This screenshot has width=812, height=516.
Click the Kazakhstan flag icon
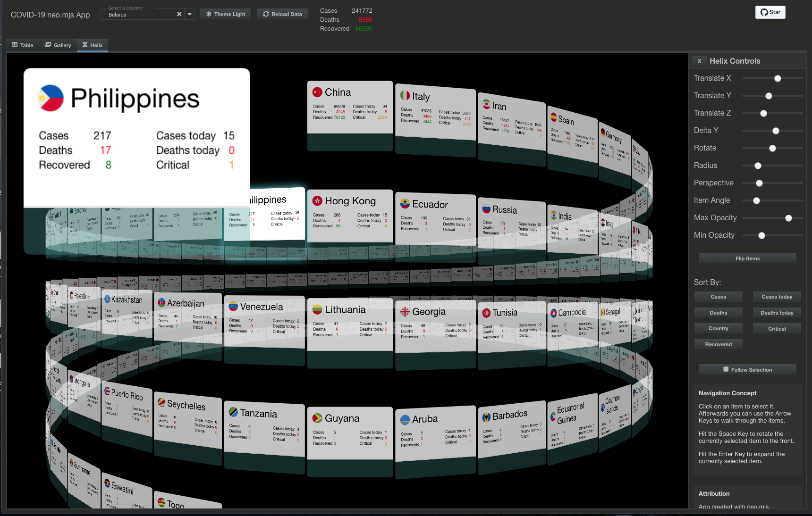(x=107, y=299)
